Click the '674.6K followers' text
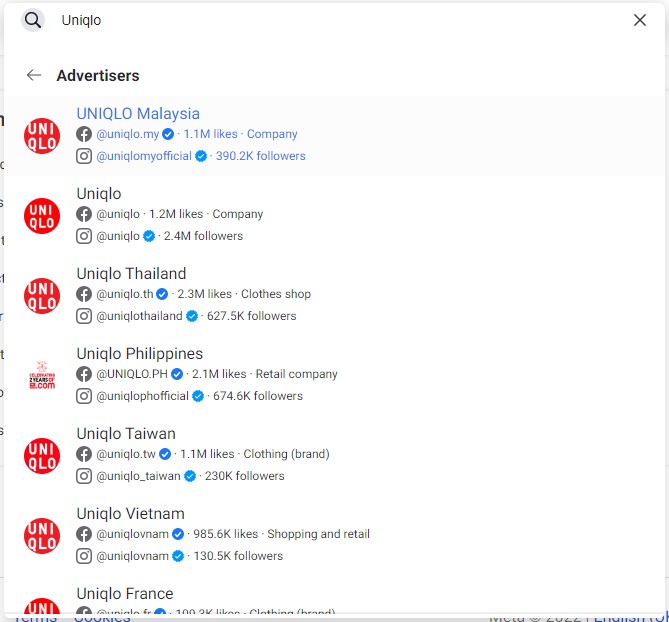The image size is (669, 622). (x=258, y=396)
